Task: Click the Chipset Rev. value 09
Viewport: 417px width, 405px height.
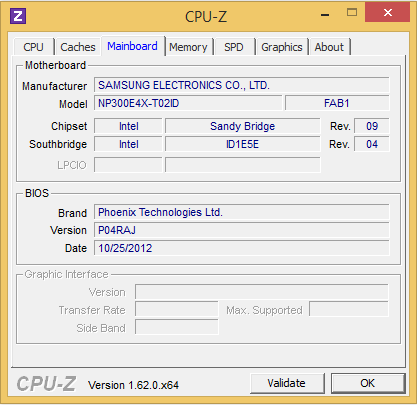Action: (x=372, y=126)
